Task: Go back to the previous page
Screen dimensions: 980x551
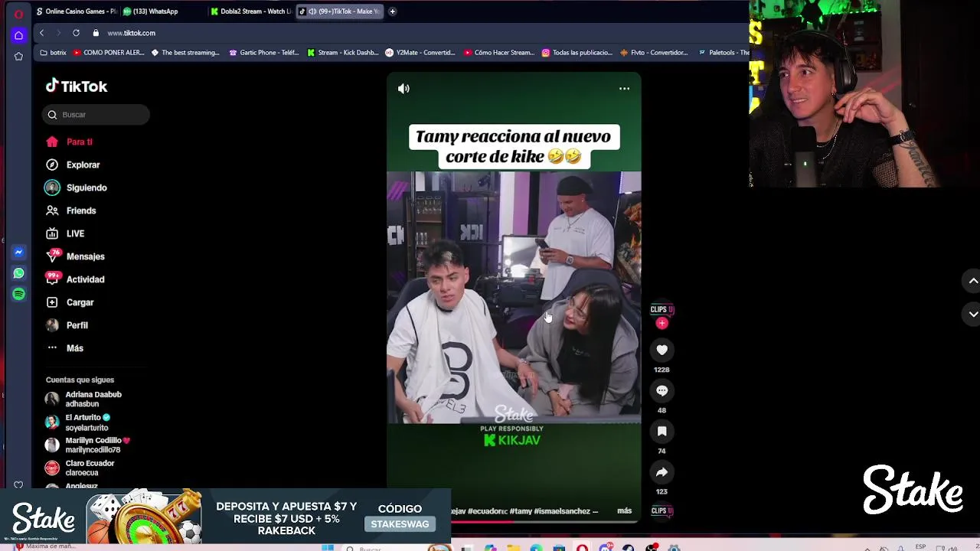Action: point(41,33)
